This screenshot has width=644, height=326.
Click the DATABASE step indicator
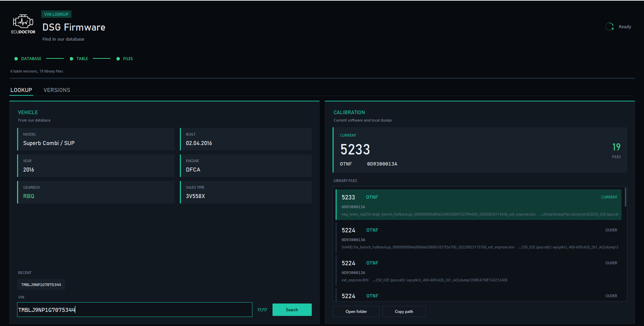[x=28, y=59]
